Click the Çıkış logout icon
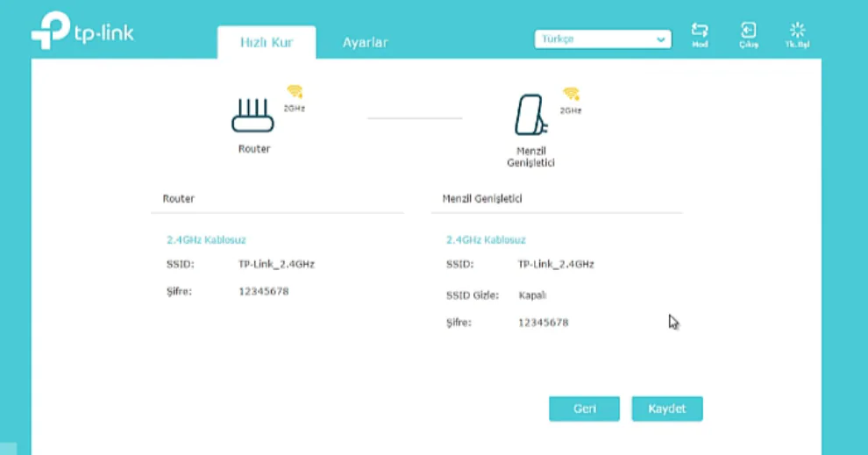The width and height of the screenshot is (868, 455). tap(748, 33)
